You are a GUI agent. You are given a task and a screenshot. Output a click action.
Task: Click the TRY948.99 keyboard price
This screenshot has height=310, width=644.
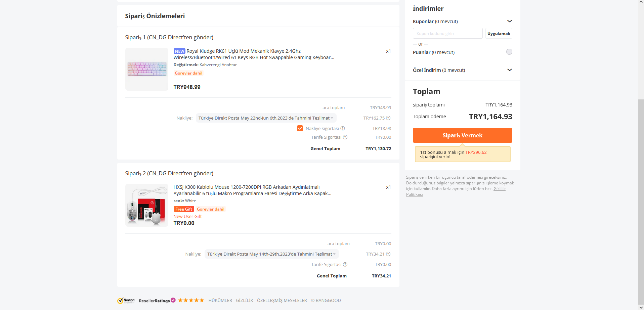click(x=187, y=87)
